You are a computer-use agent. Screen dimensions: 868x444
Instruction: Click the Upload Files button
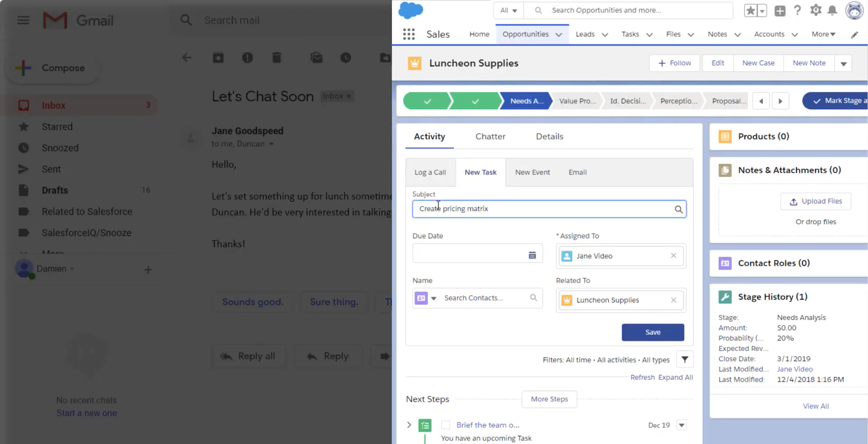click(x=816, y=202)
